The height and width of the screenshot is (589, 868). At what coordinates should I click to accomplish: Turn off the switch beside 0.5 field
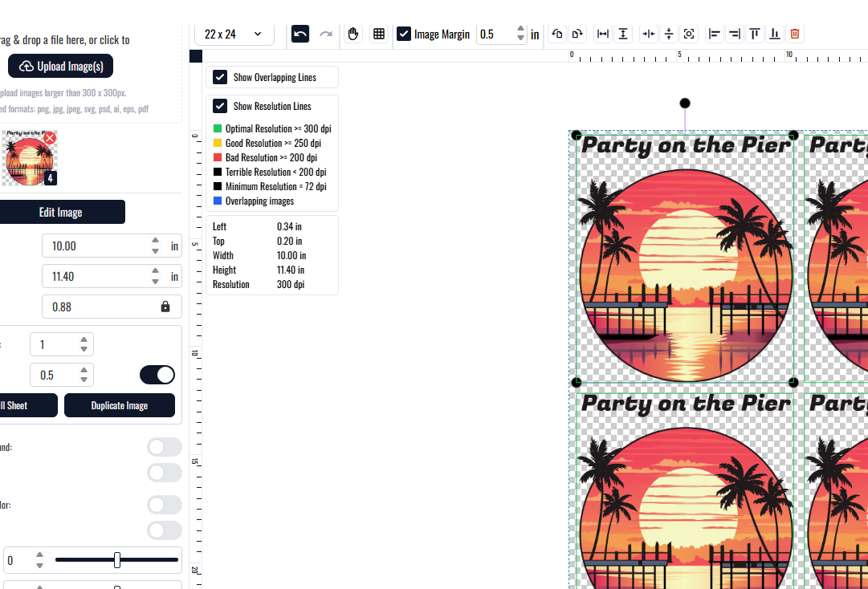(x=157, y=375)
